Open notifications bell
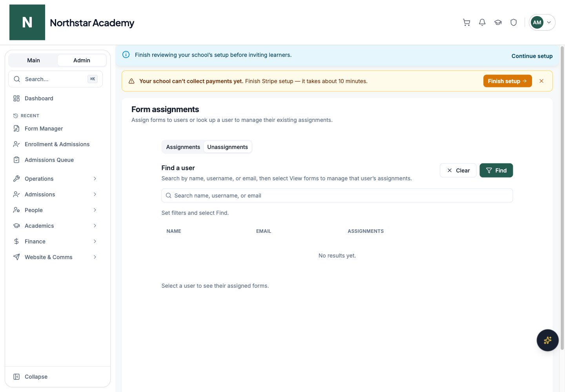This screenshot has width=565, height=392. 482,22
